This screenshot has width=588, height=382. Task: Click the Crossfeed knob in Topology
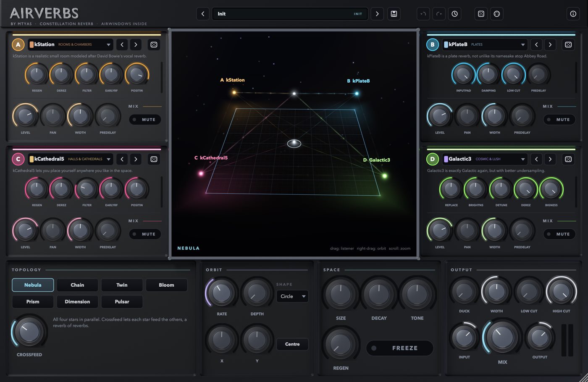(x=29, y=332)
